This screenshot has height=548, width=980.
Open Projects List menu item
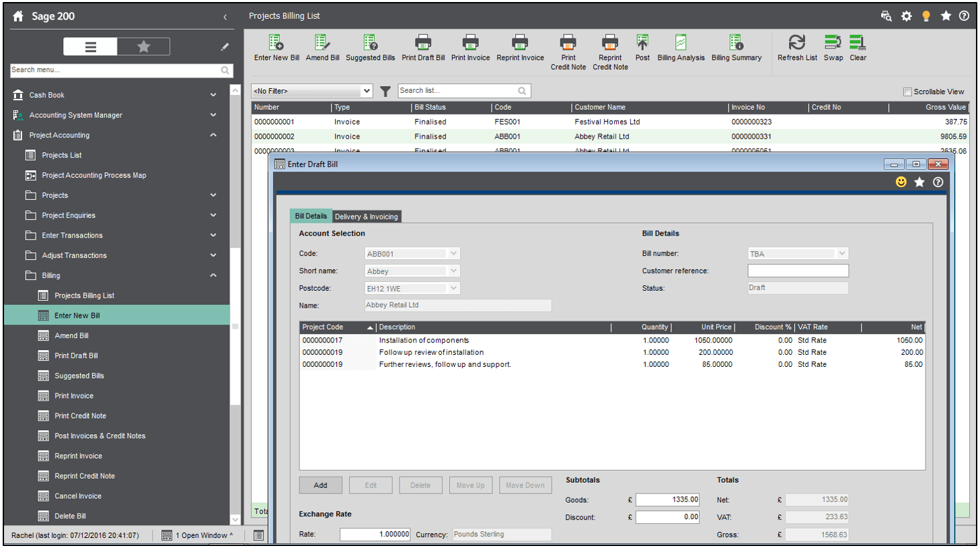(x=61, y=156)
